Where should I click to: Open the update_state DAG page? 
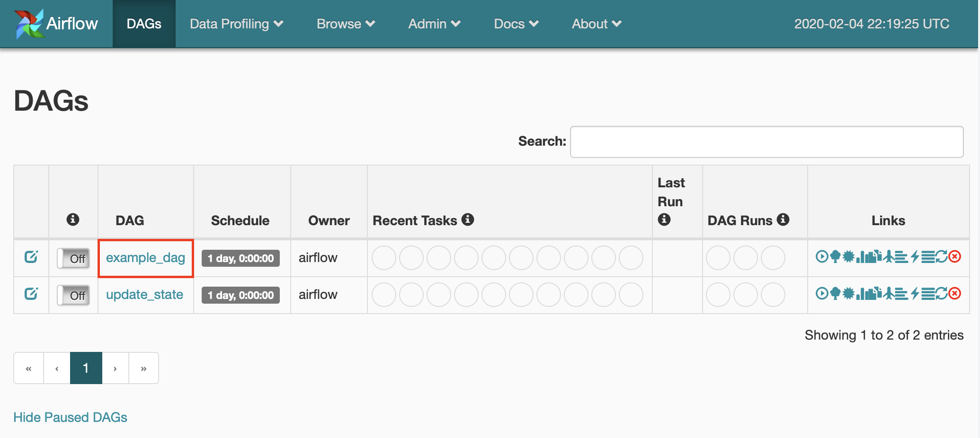(x=144, y=295)
